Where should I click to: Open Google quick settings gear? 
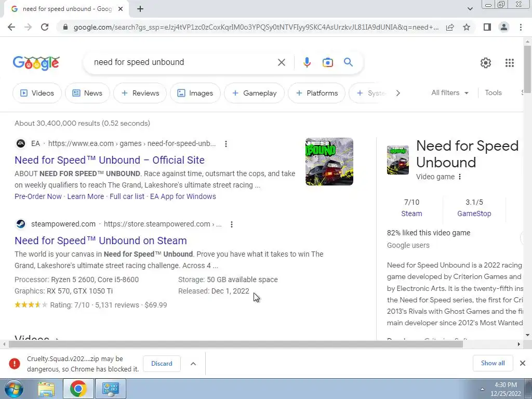tap(486, 63)
